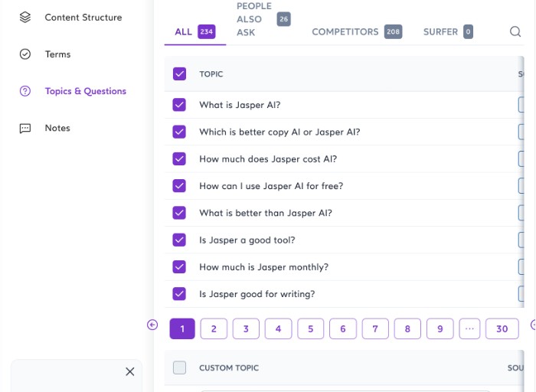Screen dimensions: 536x392
Task: Uncheck 'Is Jasper a good tool?' checkbox
Action: pos(179,240)
